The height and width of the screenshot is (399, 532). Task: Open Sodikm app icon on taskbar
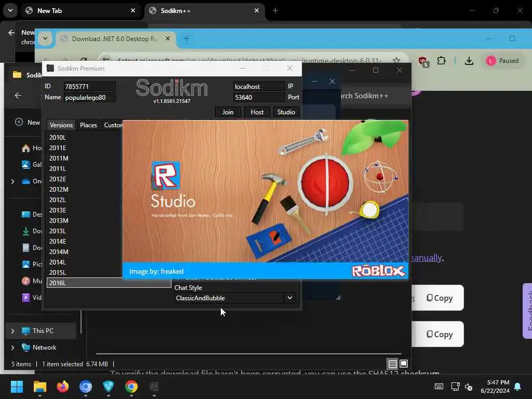(154, 387)
